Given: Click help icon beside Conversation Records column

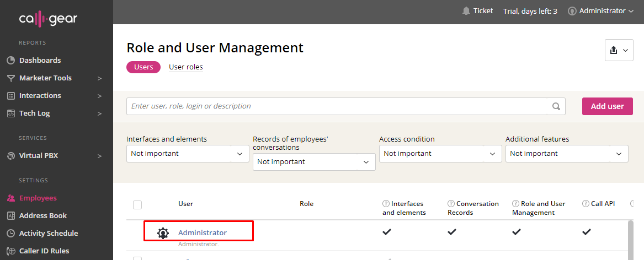Looking at the screenshot, I should point(451,204).
